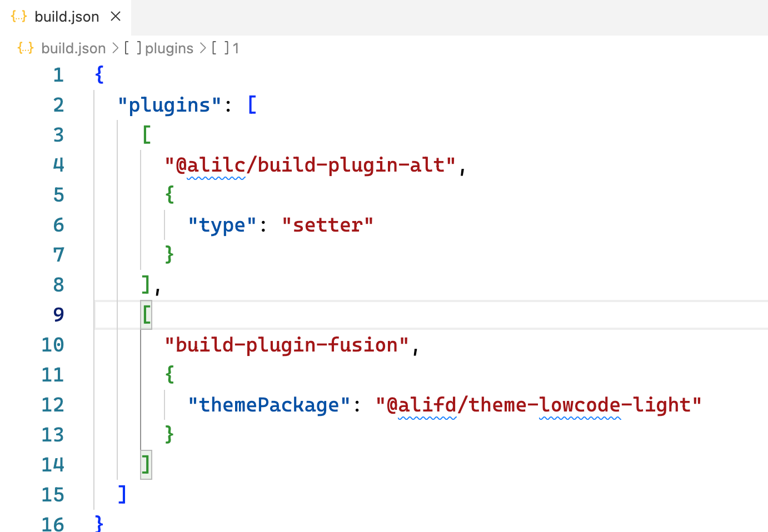Click the "setter" value string

pos(327,225)
